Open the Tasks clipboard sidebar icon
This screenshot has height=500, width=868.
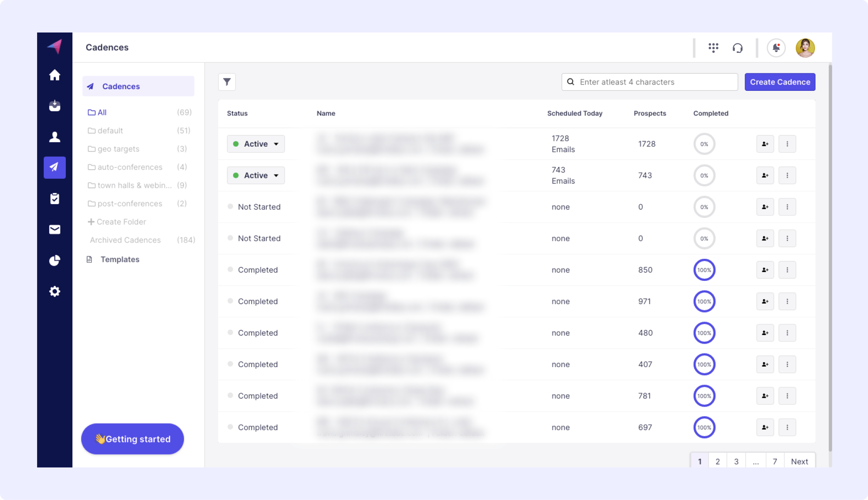click(x=55, y=198)
